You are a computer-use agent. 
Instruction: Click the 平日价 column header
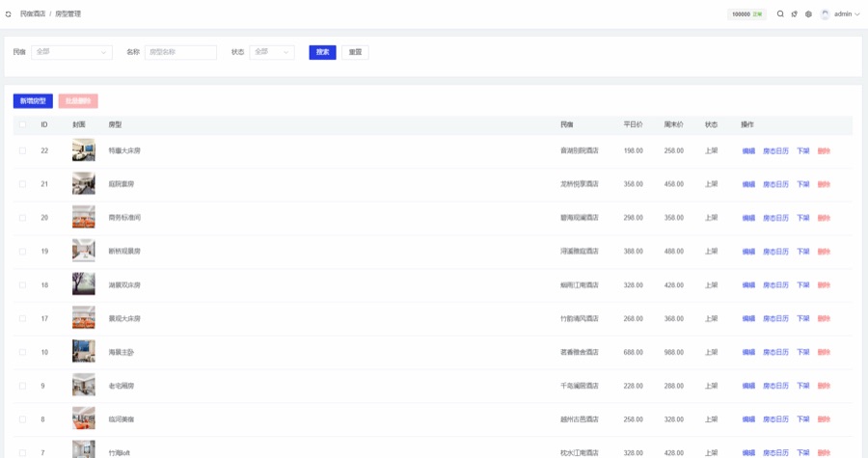[x=633, y=124]
